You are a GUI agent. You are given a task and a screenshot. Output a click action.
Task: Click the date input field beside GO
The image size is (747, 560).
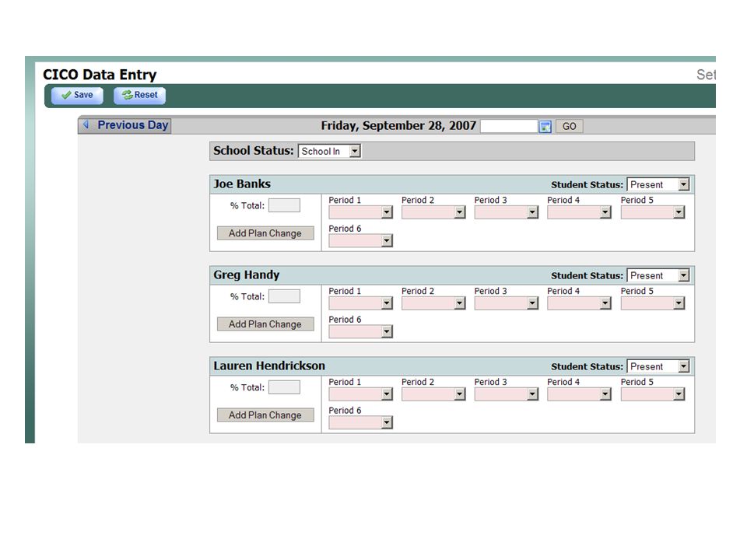(509, 126)
